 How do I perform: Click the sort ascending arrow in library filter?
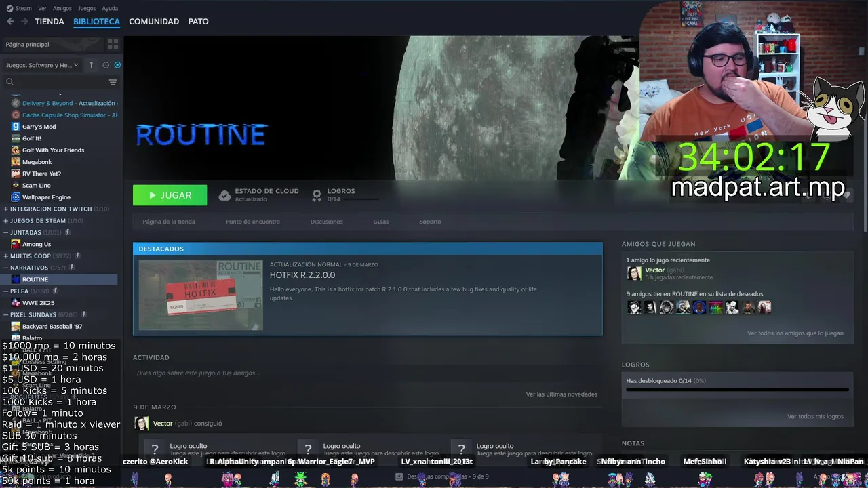(x=92, y=65)
